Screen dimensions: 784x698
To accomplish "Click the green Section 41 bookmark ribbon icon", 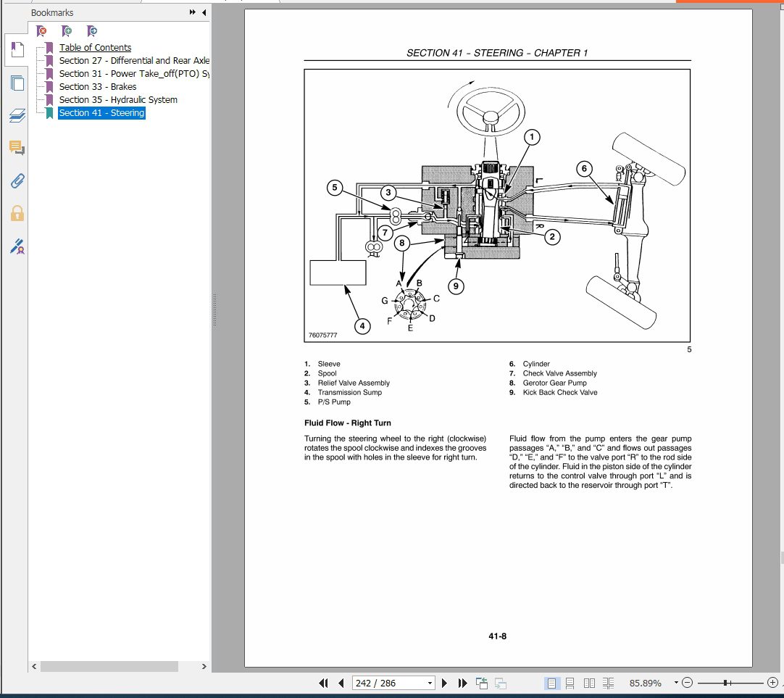I will click(x=49, y=113).
